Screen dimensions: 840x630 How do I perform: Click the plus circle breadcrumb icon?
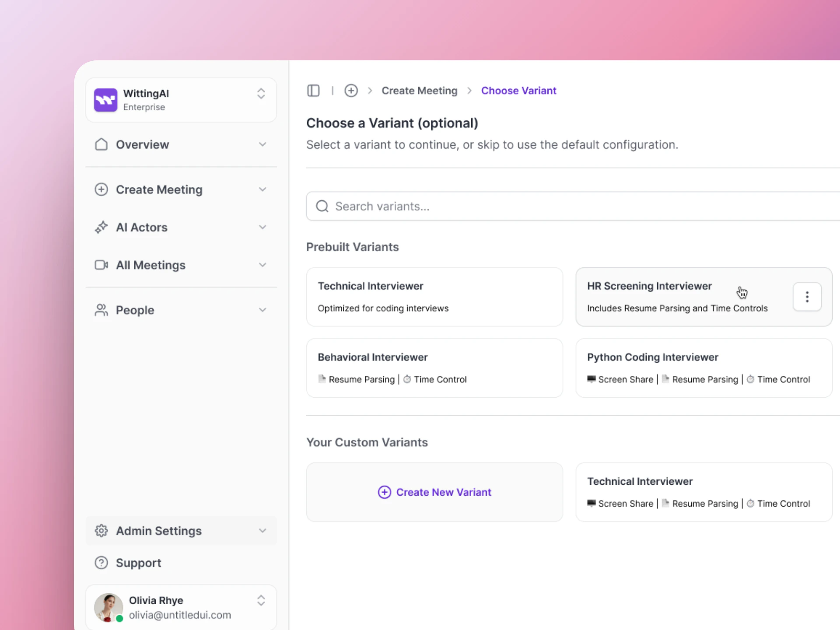click(351, 91)
